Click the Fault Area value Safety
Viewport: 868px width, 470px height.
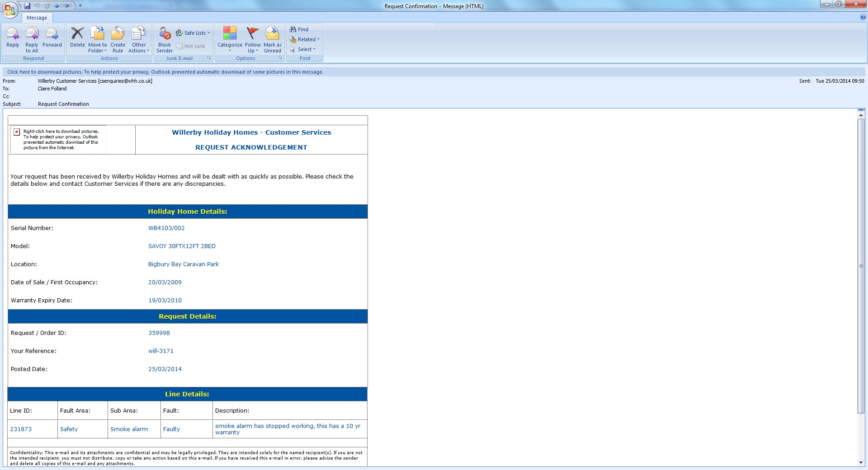(69, 429)
